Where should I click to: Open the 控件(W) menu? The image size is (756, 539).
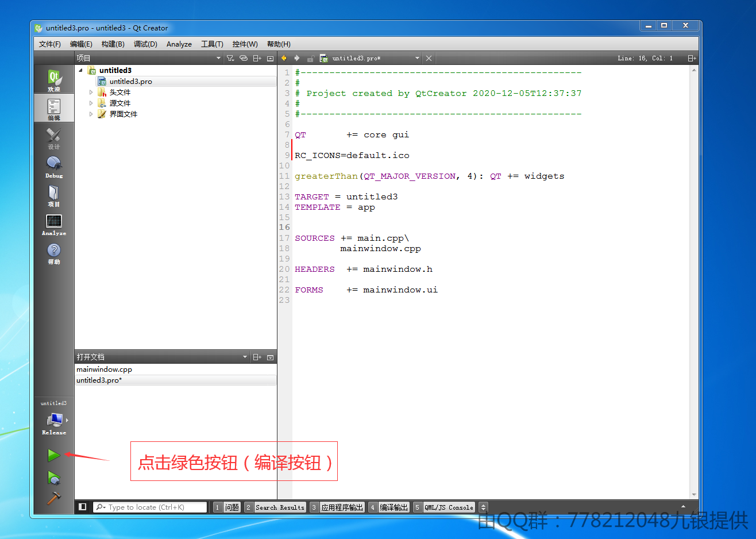(245, 44)
